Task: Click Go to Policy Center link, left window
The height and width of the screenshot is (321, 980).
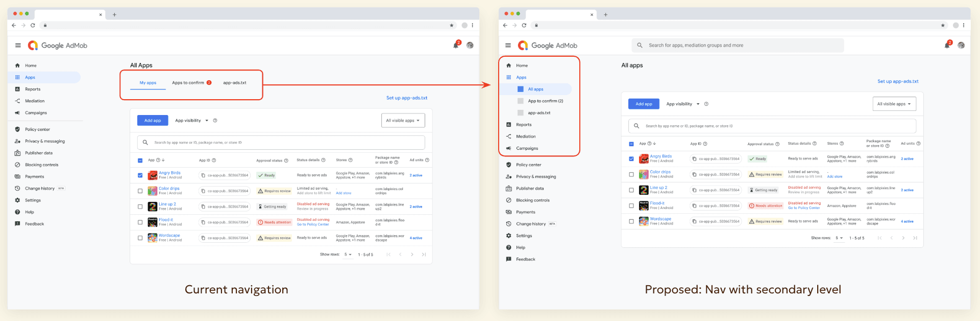Action: click(x=313, y=224)
